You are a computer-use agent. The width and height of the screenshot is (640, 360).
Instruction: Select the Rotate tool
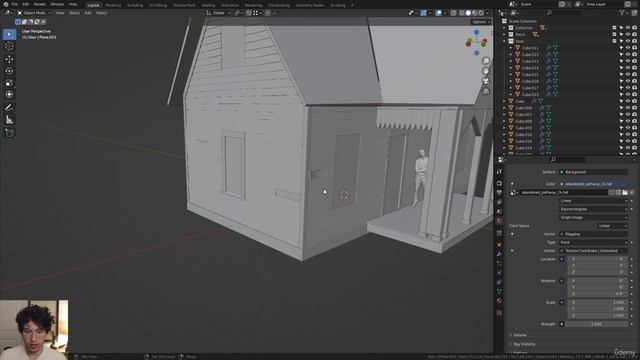click(9, 71)
